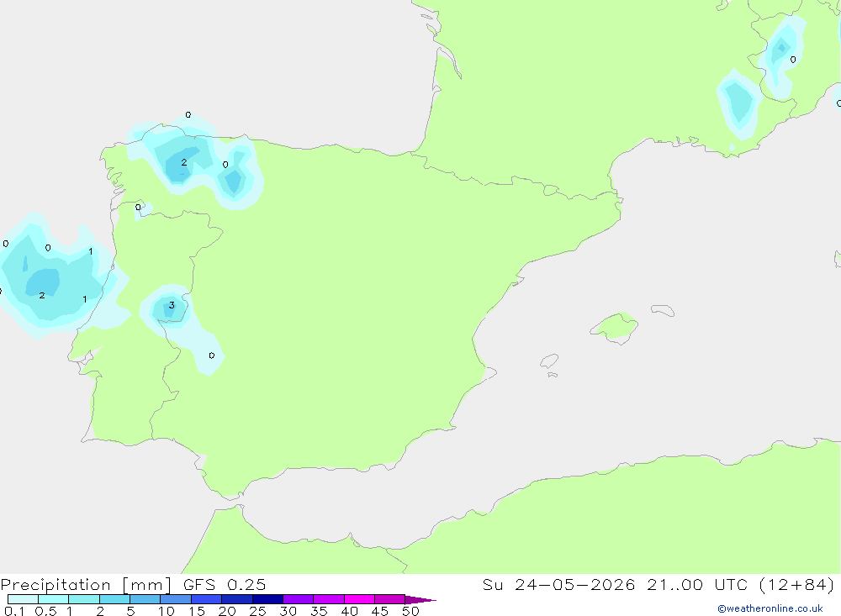The width and height of the screenshot is (841, 616).
Task: Click the legend value '25'
Action: coord(257,611)
